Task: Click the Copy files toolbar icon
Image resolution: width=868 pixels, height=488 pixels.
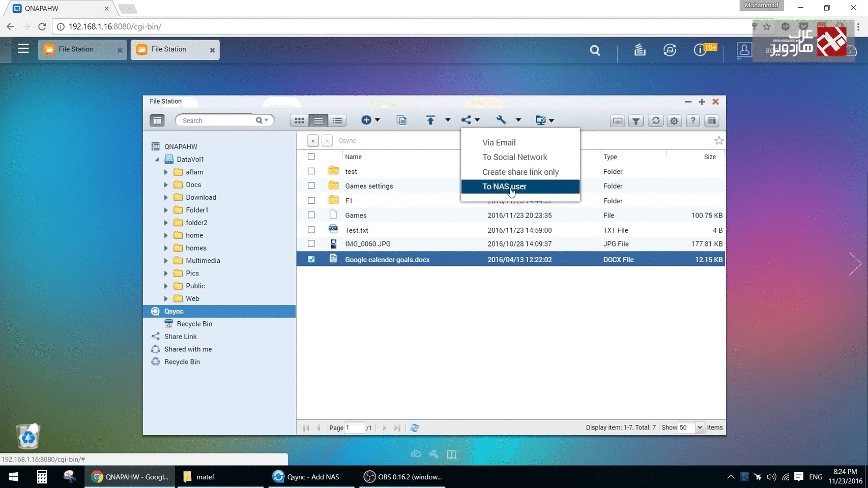Action: tap(401, 120)
